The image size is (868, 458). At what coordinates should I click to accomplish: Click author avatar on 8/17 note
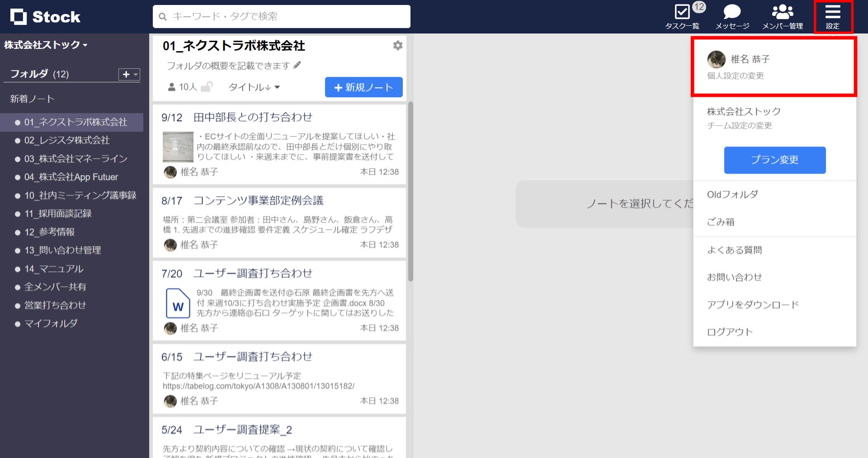tap(170, 245)
